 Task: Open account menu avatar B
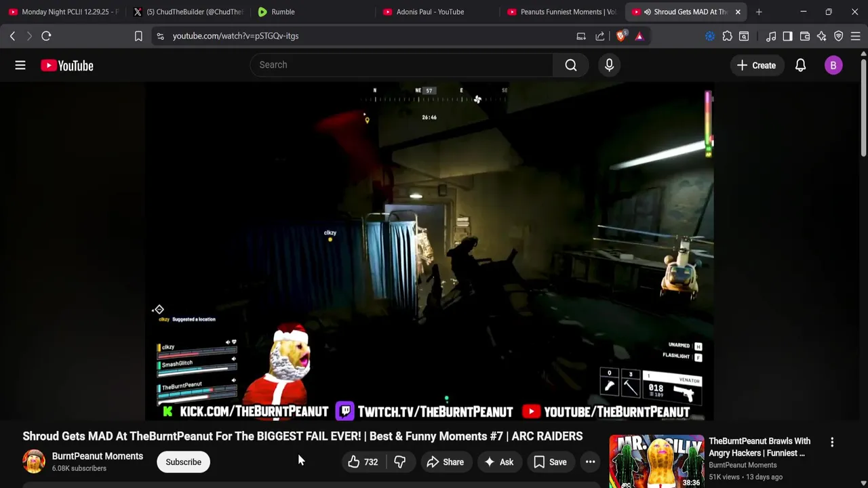pos(833,65)
